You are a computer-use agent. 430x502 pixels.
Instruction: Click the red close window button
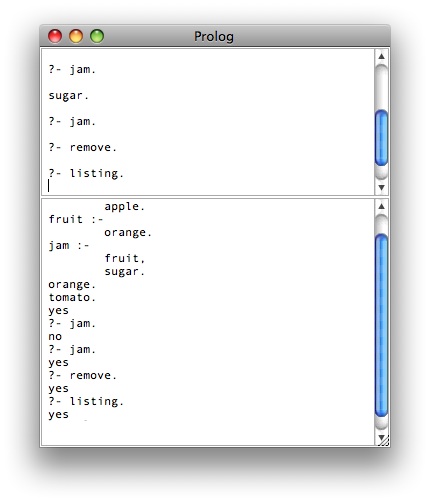(55, 36)
